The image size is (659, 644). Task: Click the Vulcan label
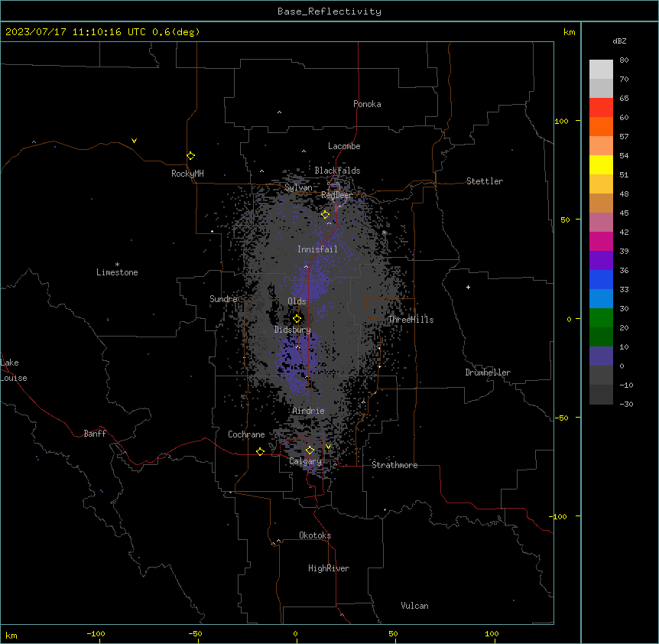(x=415, y=606)
